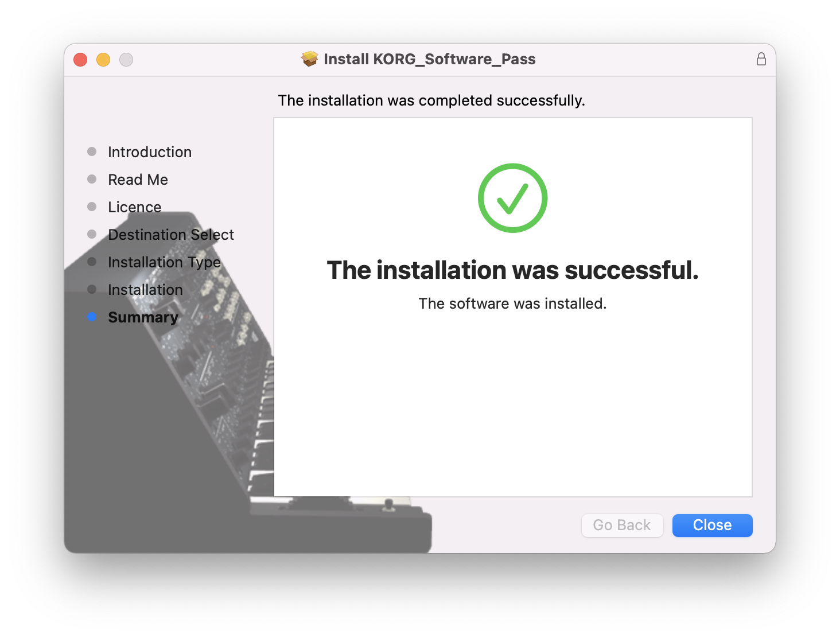This screenshot has width=840, height=638.
Task: Select the Read Me step
Action: [x=138, y=180]
